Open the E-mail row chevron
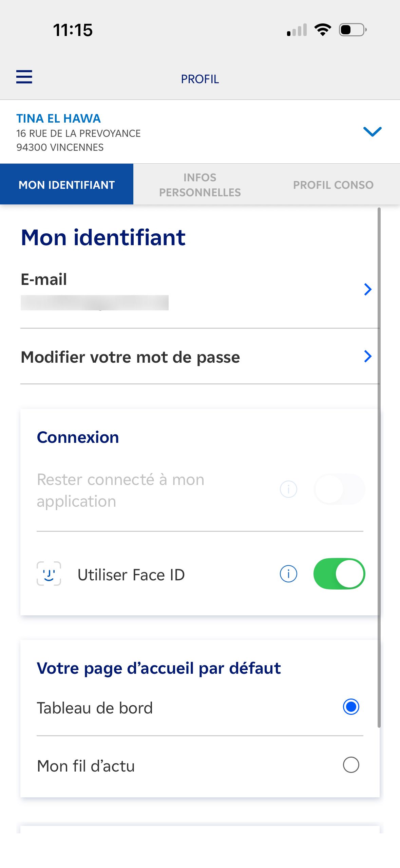Viewport: 400px width, 868px height. pos(368,289)
